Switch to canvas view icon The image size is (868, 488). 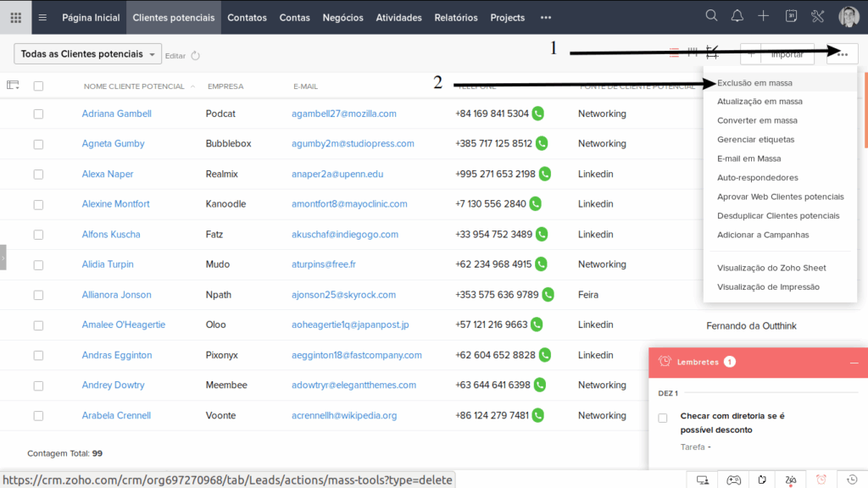click(712, 53)
